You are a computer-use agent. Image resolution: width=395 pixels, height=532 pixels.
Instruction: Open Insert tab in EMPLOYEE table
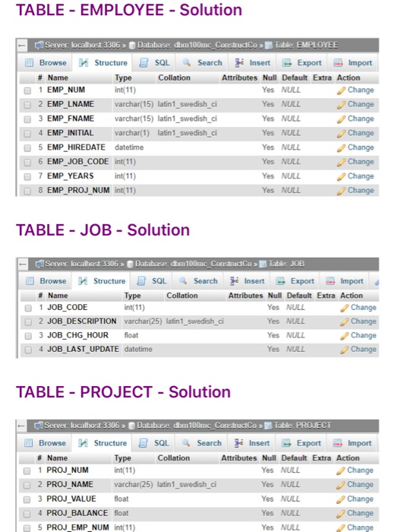pos(253,63)
